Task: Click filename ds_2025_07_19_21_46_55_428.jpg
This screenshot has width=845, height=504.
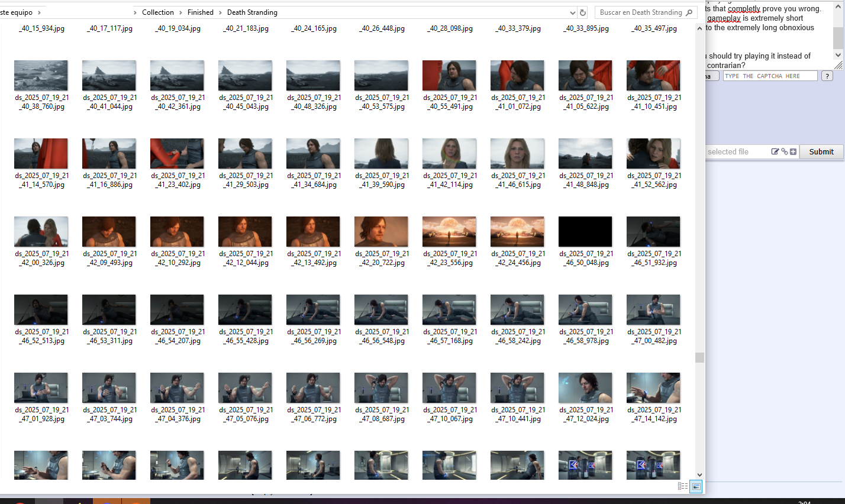Action: tap(245, 337)
